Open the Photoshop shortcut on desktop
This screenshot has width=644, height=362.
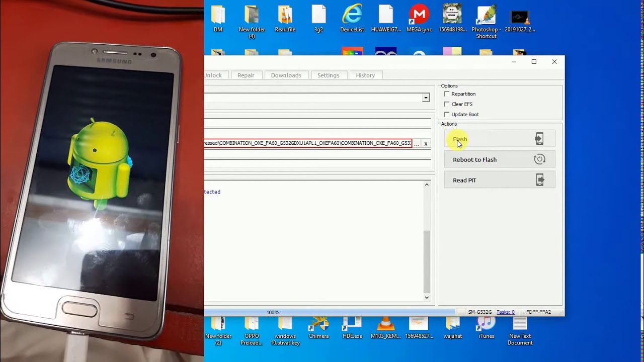point(487,22)
